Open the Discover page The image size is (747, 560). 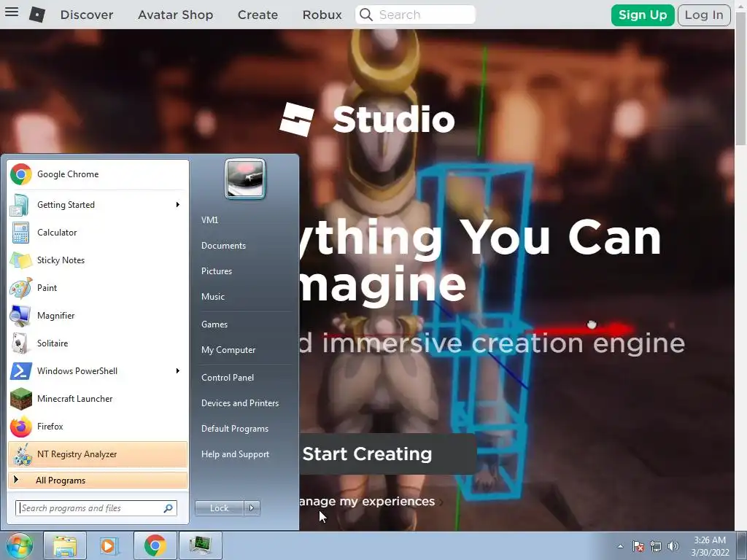87,15
